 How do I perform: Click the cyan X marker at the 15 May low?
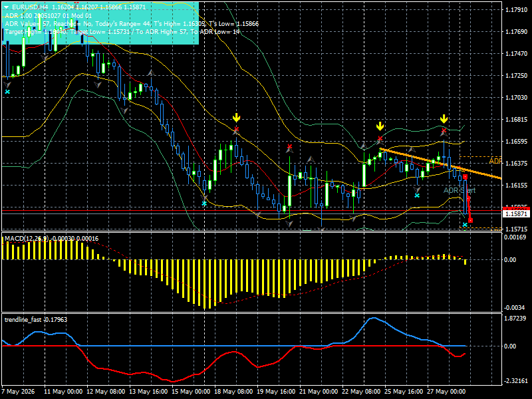[x=204, y=203]
